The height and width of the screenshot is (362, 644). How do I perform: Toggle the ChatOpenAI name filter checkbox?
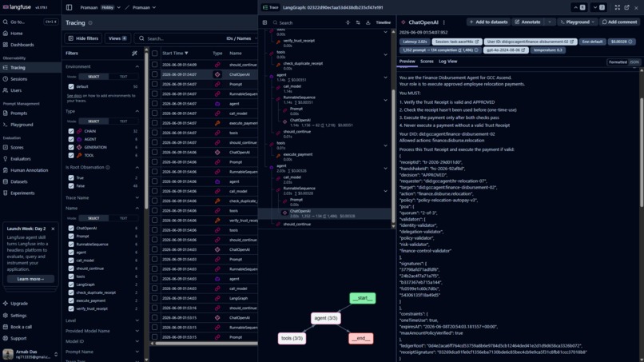[x=71, y=228]
